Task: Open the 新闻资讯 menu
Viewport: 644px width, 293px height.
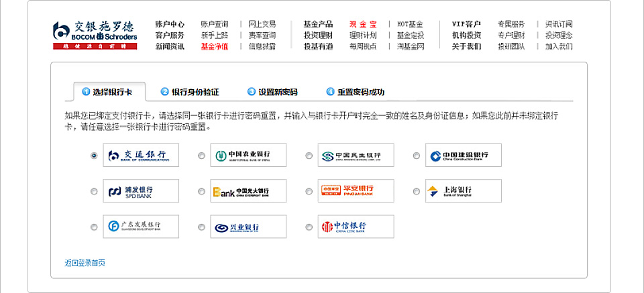Action: pos(170,46)
